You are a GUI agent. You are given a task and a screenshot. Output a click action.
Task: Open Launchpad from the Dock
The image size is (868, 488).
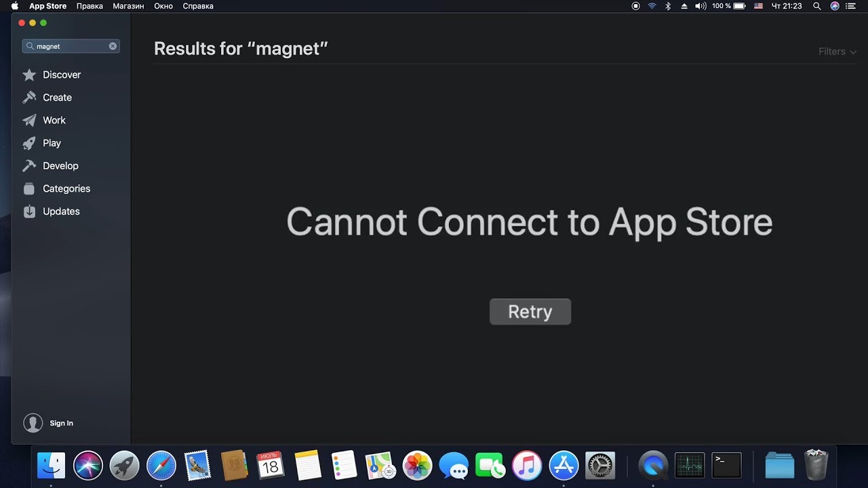[125, 466]
